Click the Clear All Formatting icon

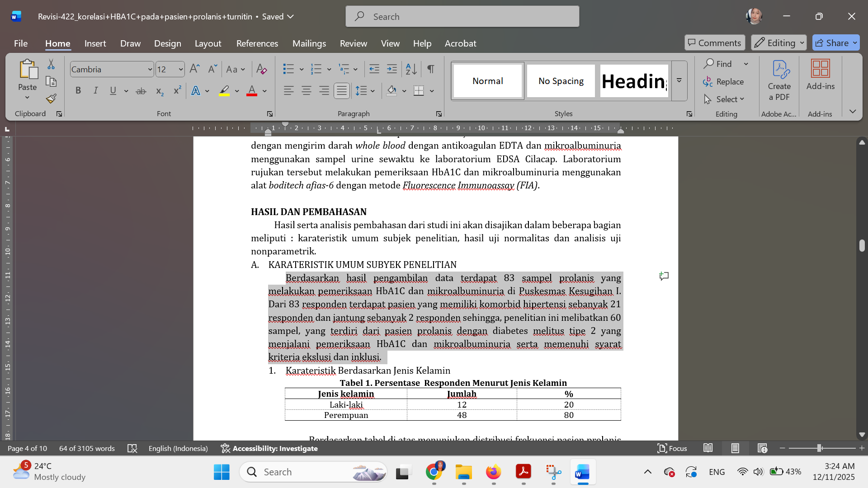click(261, 69)
